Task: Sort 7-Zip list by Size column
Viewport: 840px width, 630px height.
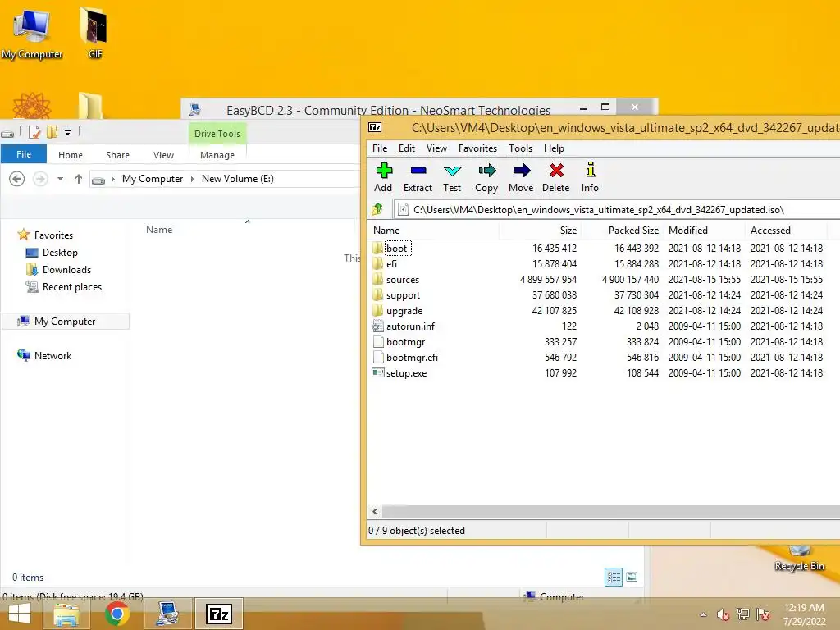Action: click(x=540, y=231)
